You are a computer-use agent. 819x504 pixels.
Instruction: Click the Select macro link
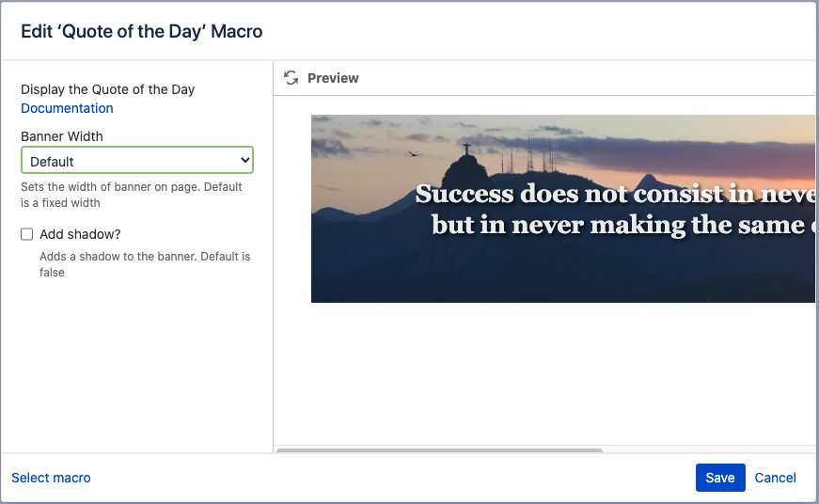(x=51, y=478)
